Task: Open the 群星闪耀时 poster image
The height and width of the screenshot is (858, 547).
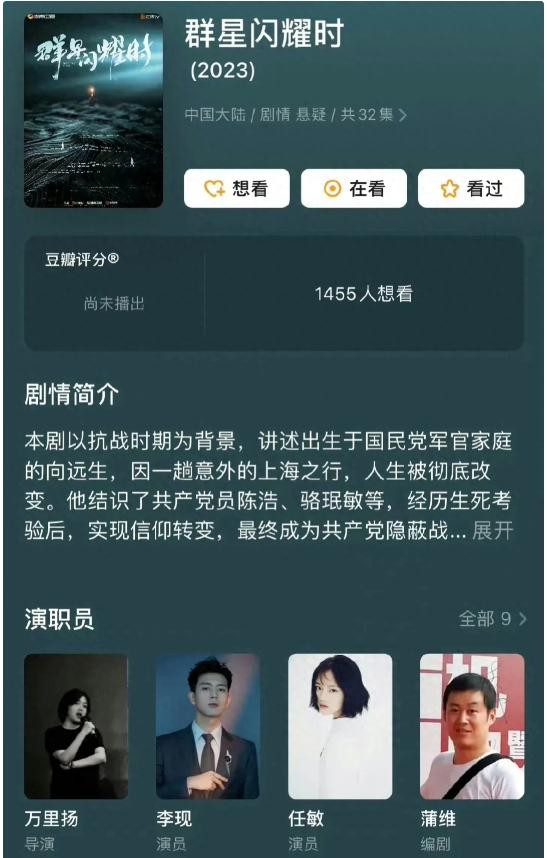Action: click(x=94, y=111)
